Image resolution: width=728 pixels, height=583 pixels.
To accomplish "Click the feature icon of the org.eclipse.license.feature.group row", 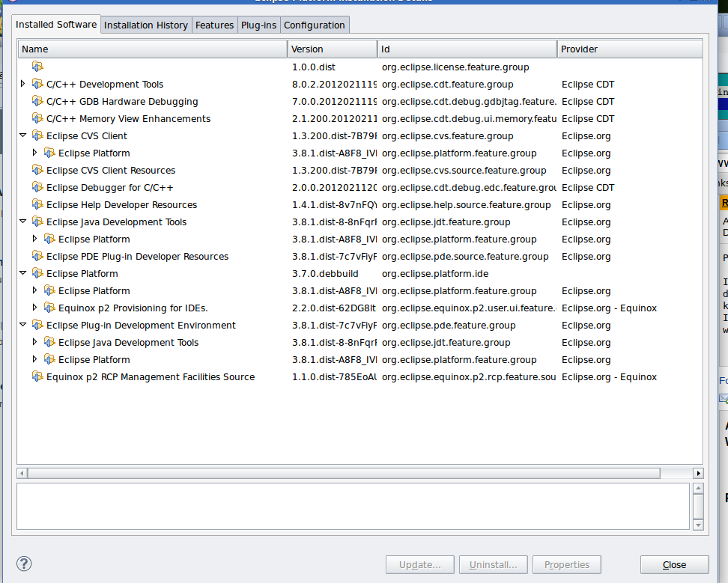I will click(x=37, y=67).
